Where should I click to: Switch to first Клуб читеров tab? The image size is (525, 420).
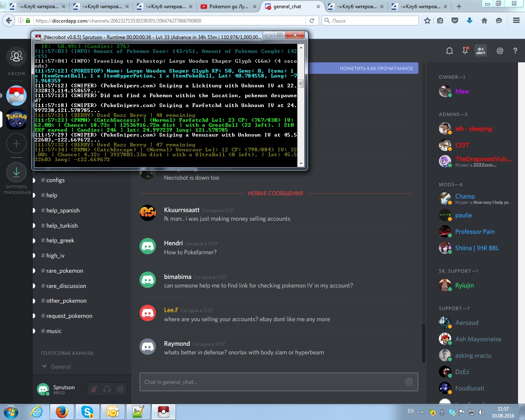(x=37, y=6)
